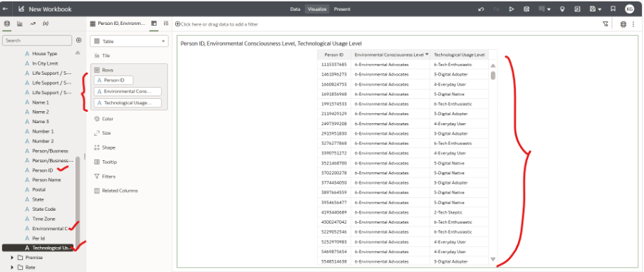The image size is (644, 272).
Task: Click the Person ID column header
Action: 334,55
